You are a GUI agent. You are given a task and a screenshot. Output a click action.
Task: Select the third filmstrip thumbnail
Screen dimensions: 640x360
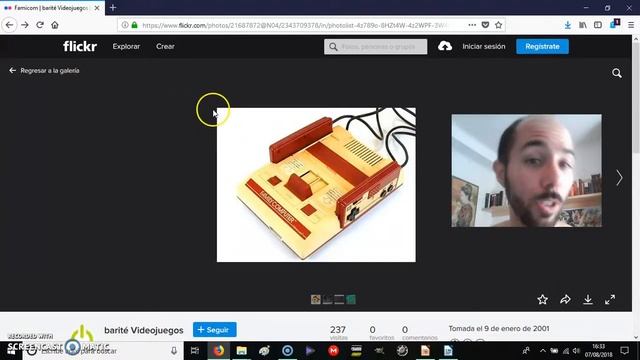click(x=339, y=300)
